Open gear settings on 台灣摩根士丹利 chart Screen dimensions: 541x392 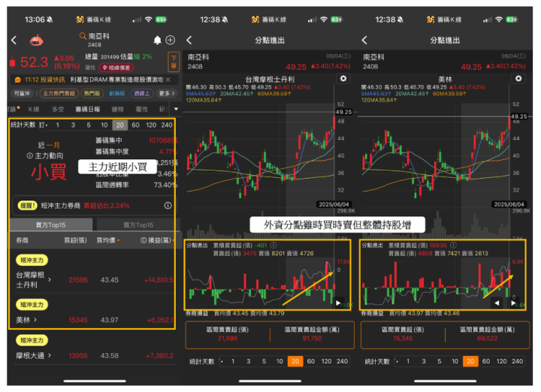(x=343, y=79)
